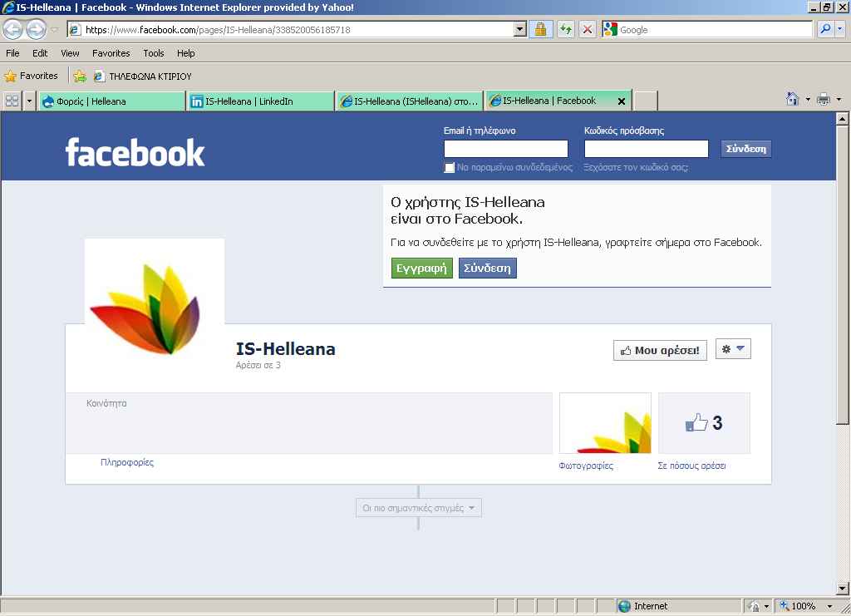The image size is (851, 616).
Task: Click the Print icon
Action: [x=824, y=99]
